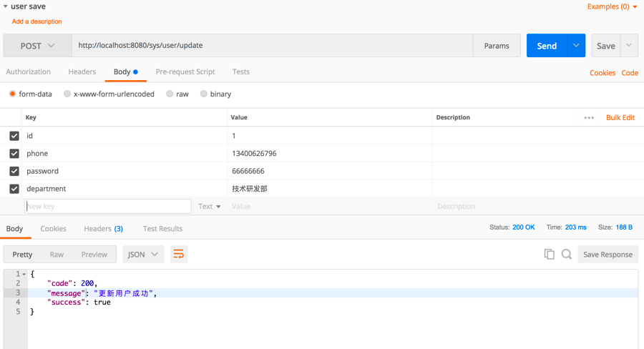Expand the Send button dropdown arrow
This screenshot has width=644, height=349.
coord(576,46)
